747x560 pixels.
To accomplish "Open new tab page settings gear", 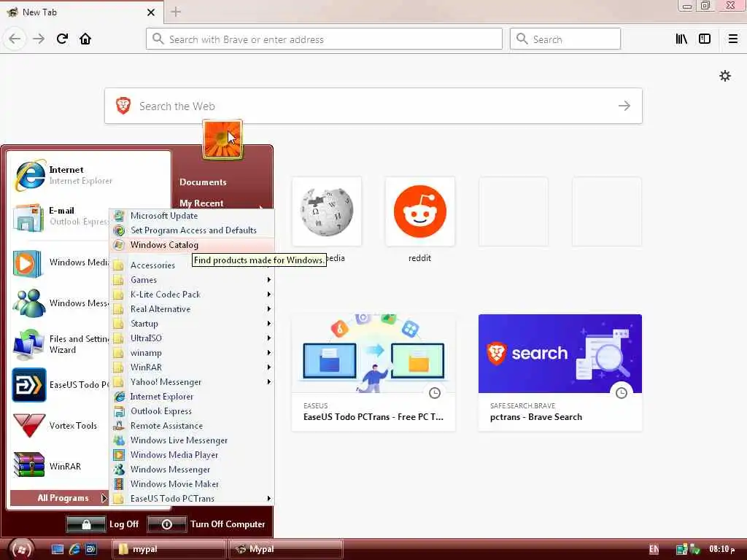I will click(x=725, y=76).
